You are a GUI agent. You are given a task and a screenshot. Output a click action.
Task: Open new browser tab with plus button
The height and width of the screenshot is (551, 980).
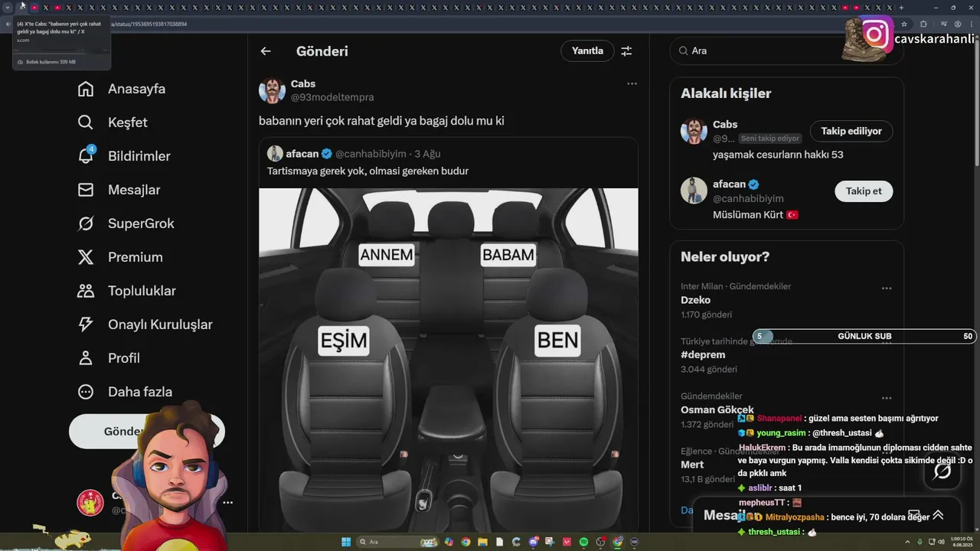[901, 8]
